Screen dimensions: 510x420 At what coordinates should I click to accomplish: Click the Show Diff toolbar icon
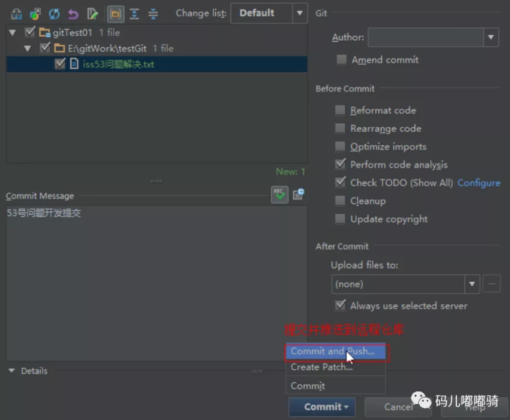click(x=16, y=14)
